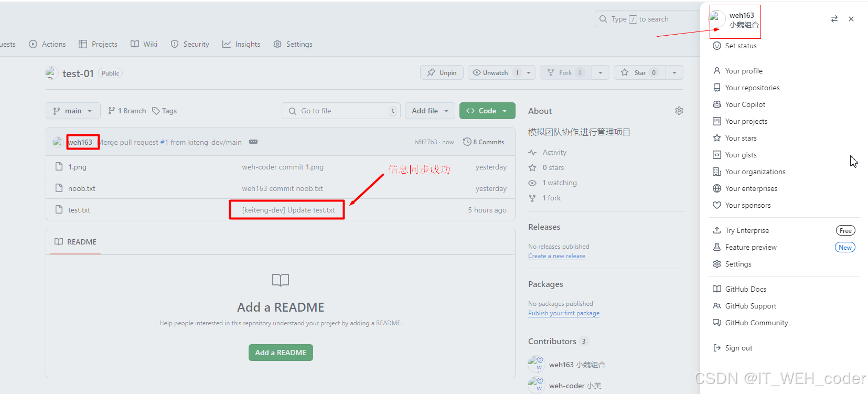The width and height of the screenshot is (868, 394).
Task: Open Your organizations
Action: (784, 172)
